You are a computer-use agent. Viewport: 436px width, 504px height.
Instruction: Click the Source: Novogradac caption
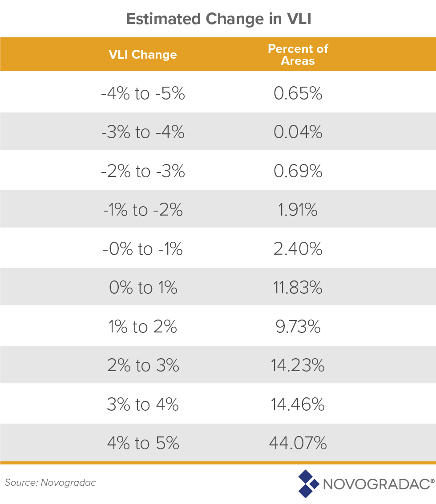click(x=50, y=482)
